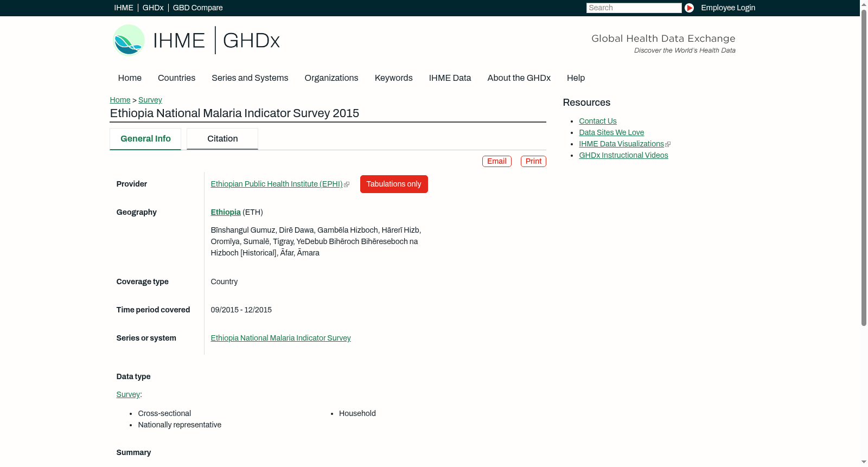
Task: Click the Print button
Action: click(533, 161)
